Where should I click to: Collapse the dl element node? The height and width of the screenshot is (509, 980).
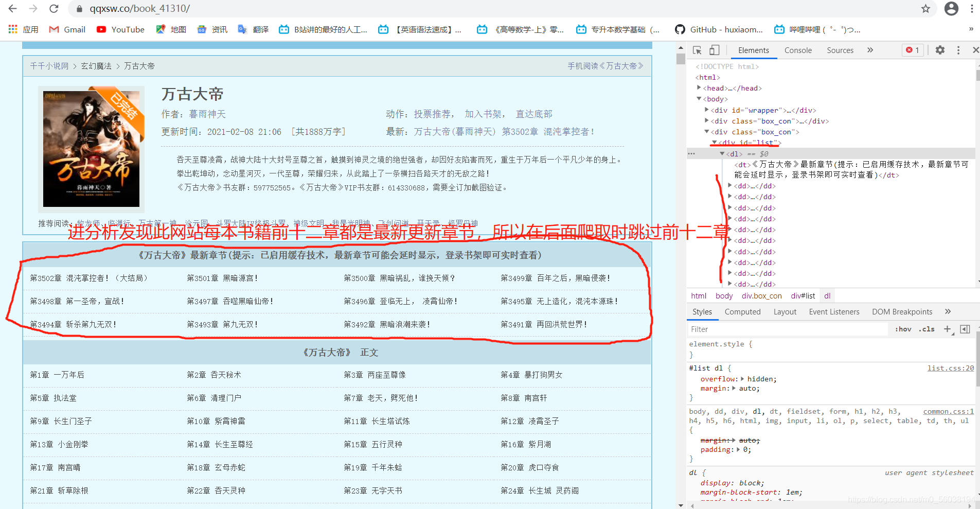[x=722, y=153]
